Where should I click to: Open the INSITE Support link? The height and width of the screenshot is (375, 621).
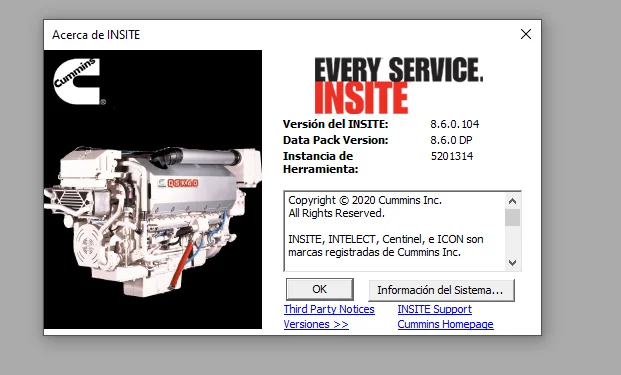coord(434,309)
